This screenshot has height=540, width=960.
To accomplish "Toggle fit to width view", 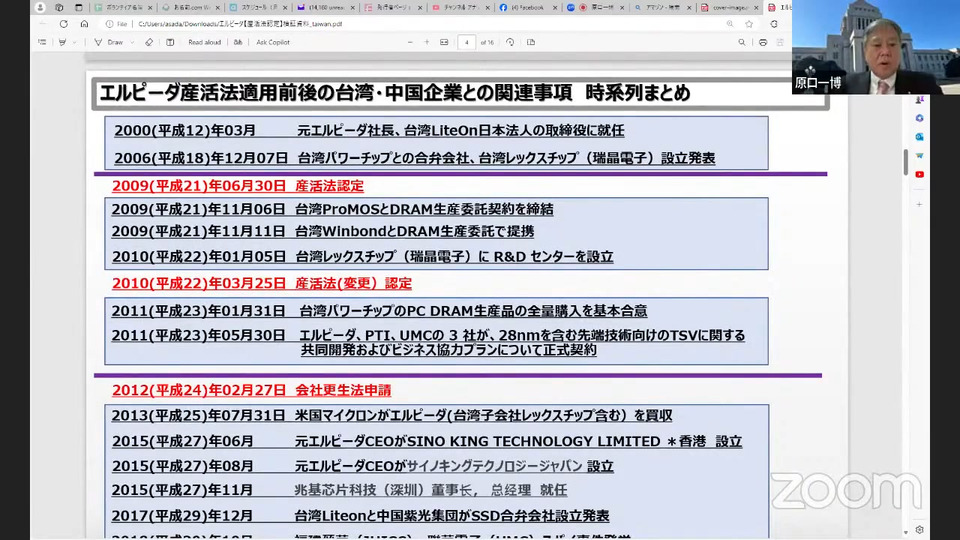I will click(x=444, y=42).
